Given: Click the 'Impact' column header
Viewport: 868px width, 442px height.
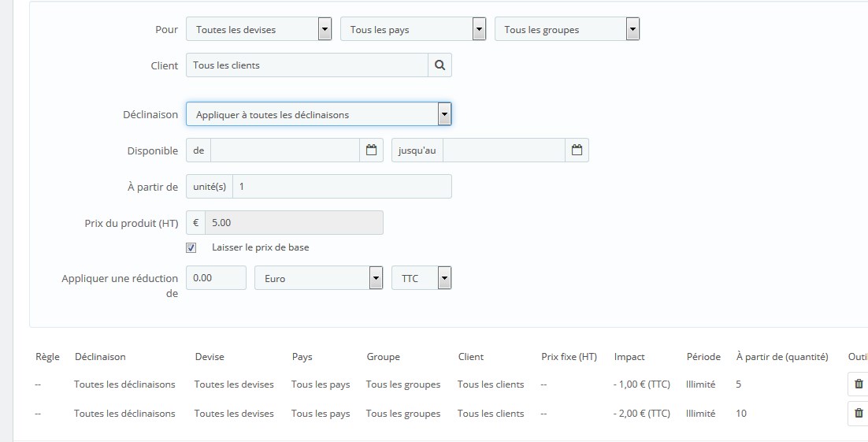Looking at the screenshot, I should pos(629,357).
